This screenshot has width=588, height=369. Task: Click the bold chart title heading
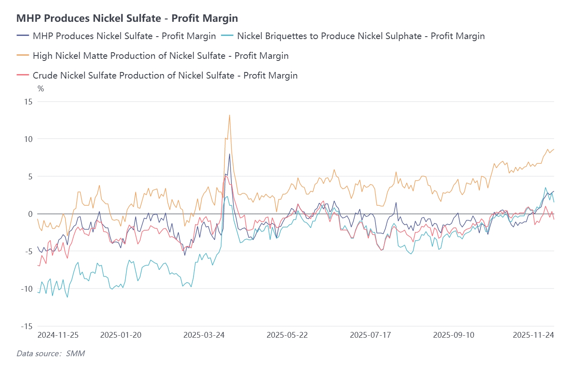pos(127,18)
